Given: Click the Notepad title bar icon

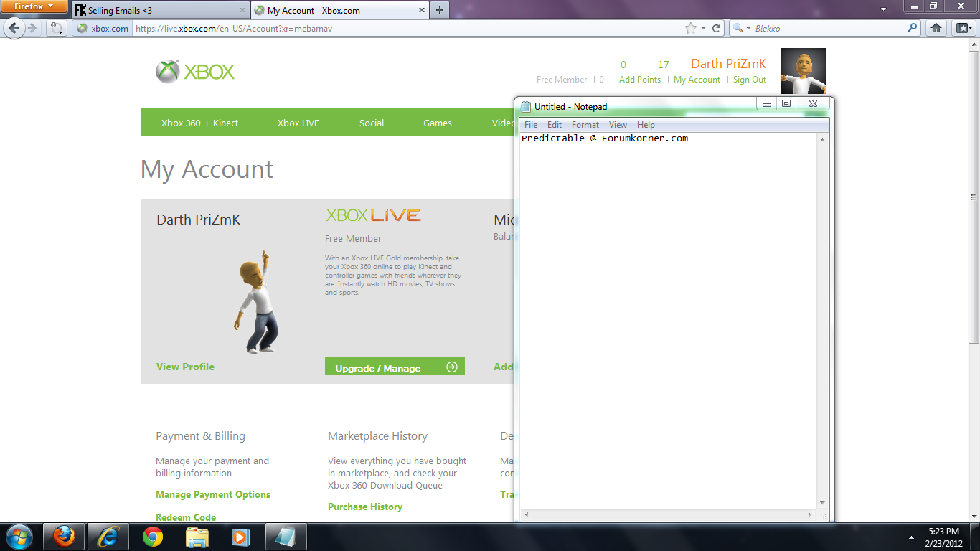Looking at the screenshot, I should coord(526,106).
